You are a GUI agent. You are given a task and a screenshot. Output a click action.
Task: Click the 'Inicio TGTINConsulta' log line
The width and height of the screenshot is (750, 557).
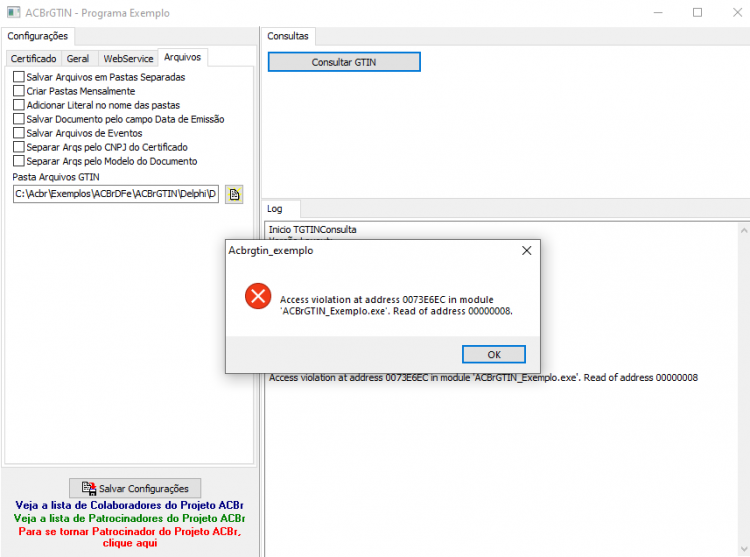click(x=312, y=229)
